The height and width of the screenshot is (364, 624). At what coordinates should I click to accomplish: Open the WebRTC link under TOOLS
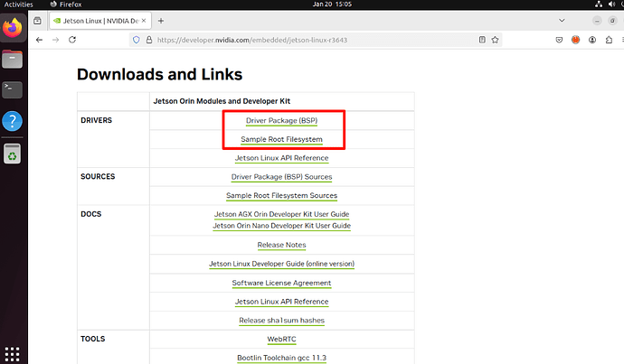click(x=282, y=339)
